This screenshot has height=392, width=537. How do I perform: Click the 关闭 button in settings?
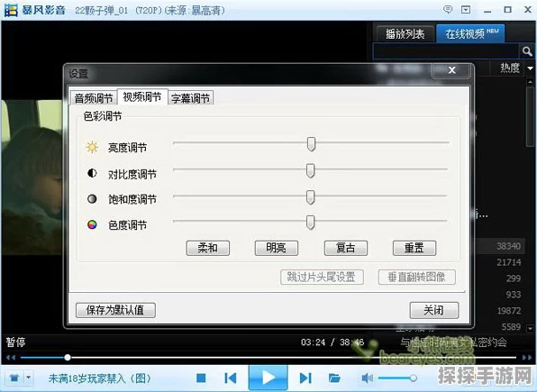point(434,310)
